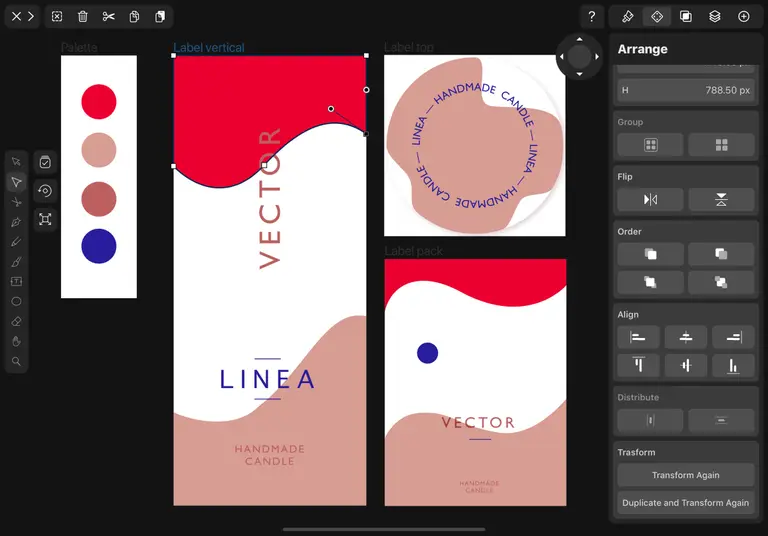Select the Eraser tool
Viewport: 768px width, 536px height.
[x=16, y=321]
